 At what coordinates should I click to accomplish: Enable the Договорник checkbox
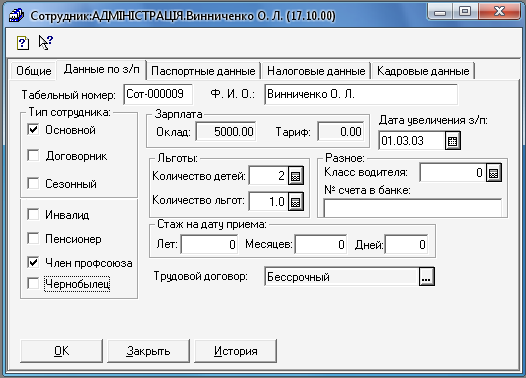[33, 156]
